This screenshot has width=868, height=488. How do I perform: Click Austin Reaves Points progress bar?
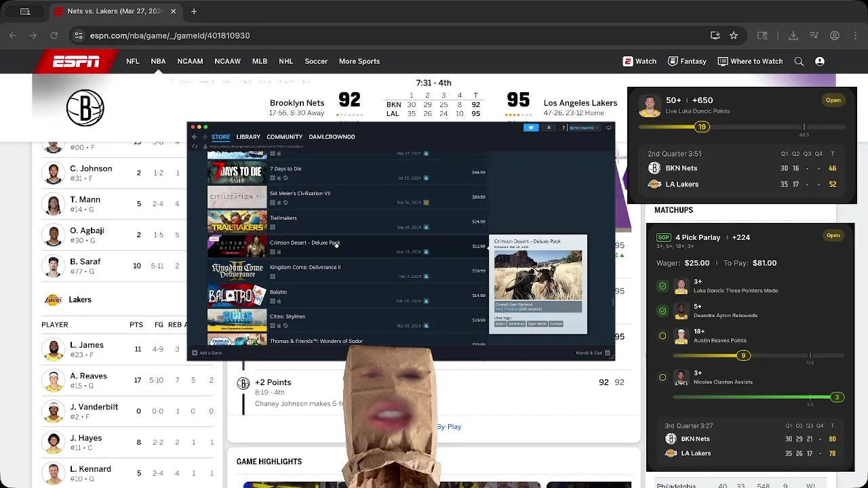759,356
